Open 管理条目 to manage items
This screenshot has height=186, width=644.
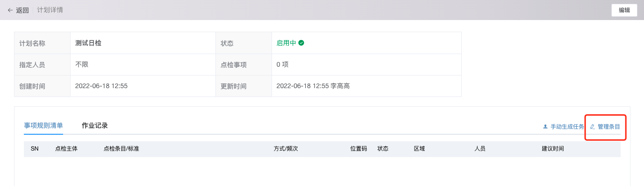609,126
